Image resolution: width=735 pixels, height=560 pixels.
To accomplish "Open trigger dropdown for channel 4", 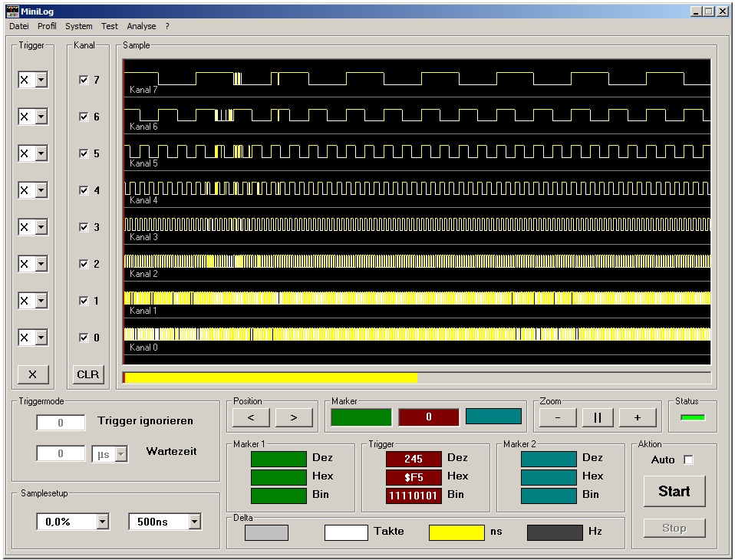I will tap(41, 190).
